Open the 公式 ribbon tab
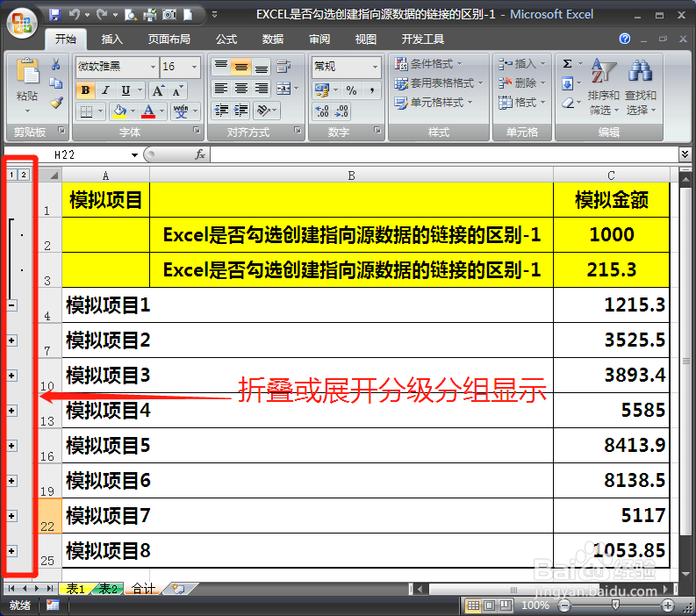 [x=226, y=39]
